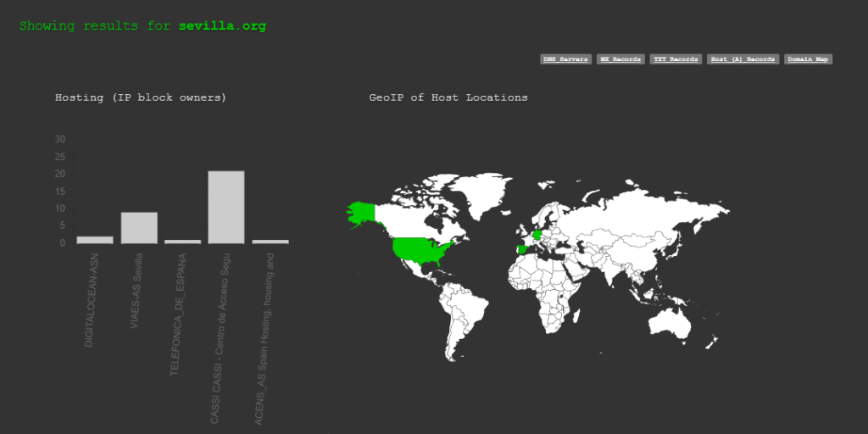Viewport: 868px width, 434px height.
Task: Click the United States on the map
Action: click(x=421, y=250)
